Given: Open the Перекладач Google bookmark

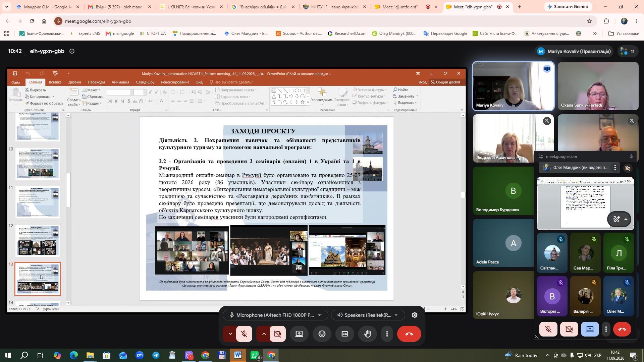Looking at the screenshot, I should 445,34.
